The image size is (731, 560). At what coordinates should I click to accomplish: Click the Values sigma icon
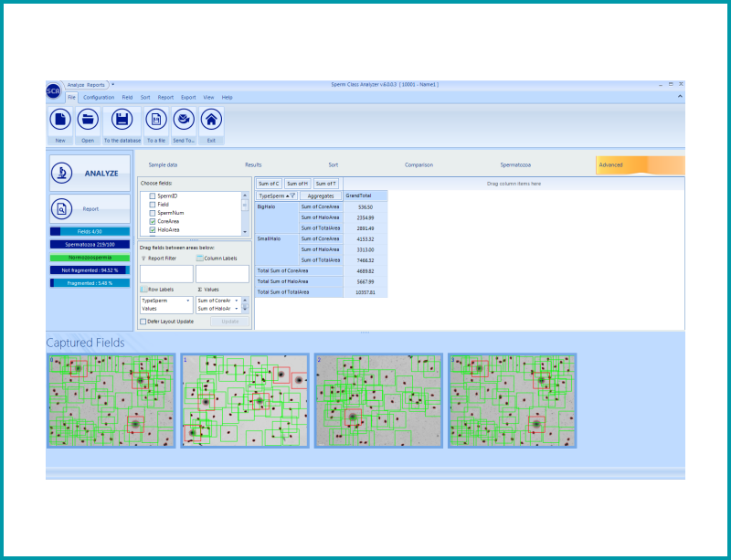199,290
